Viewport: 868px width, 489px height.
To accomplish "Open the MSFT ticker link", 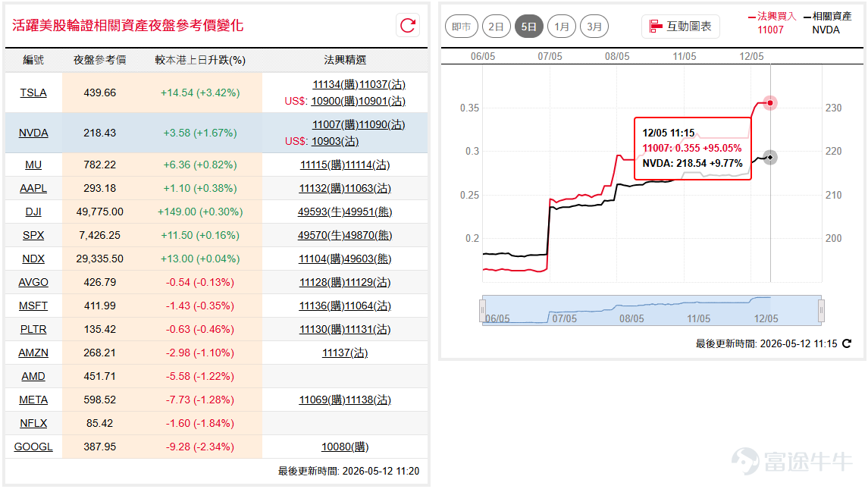I will point(33,306).
